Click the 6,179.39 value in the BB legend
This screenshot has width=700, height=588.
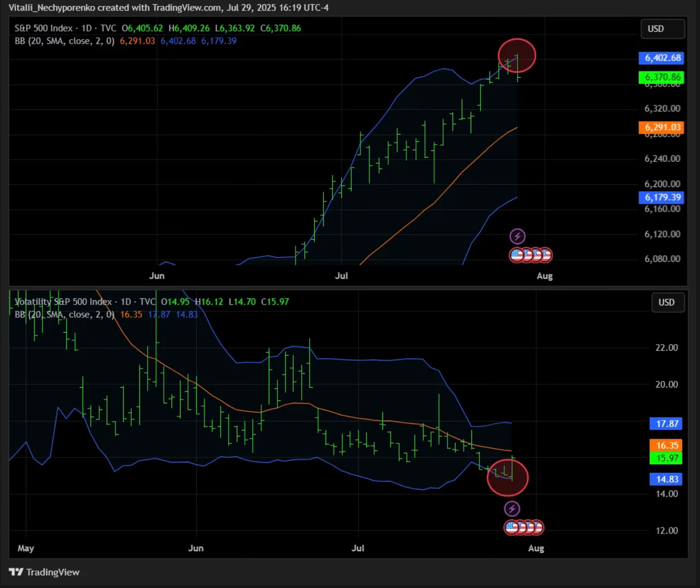point(219,41)
